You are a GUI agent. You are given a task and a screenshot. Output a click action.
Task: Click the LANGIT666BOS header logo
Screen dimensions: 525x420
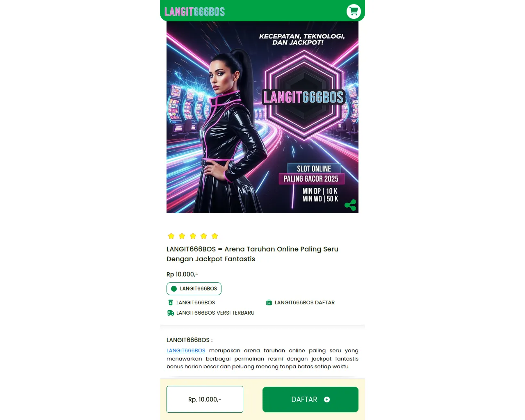(194, 12)
